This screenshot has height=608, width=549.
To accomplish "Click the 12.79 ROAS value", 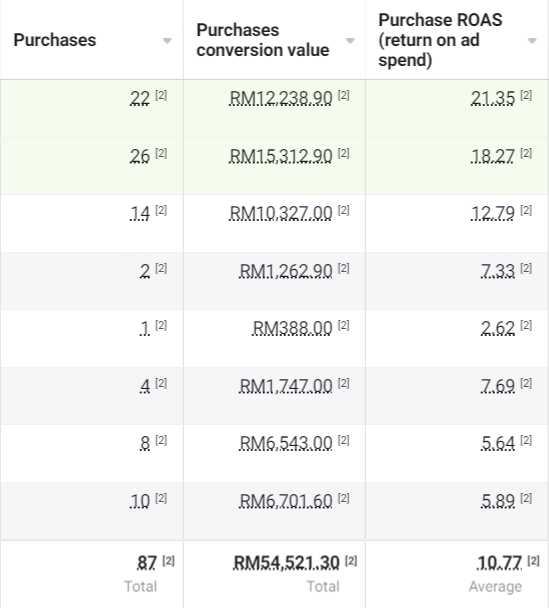I will [x=493, y=213].
